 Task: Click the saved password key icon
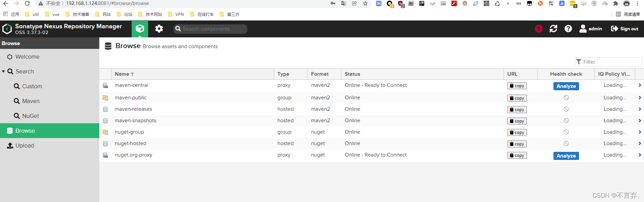pyautogui.click(x=333, y=3)
